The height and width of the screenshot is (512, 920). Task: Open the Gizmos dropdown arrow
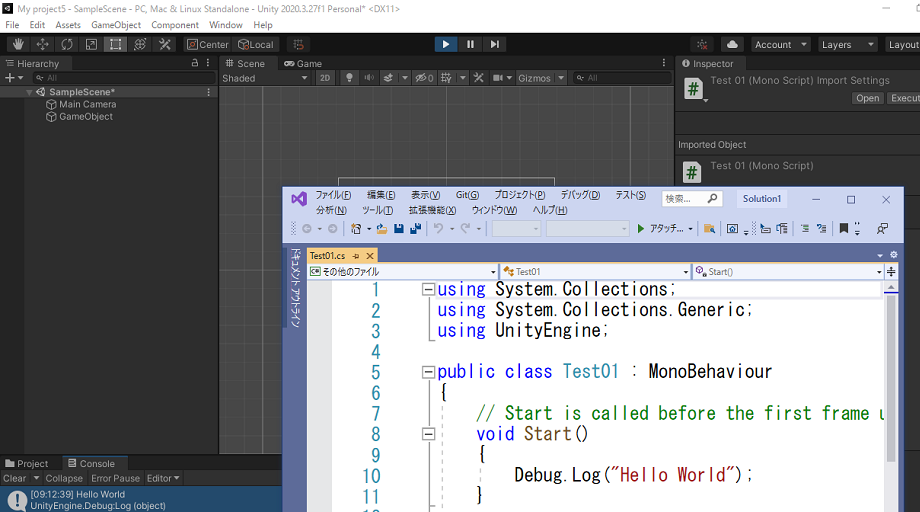[561, 78]
